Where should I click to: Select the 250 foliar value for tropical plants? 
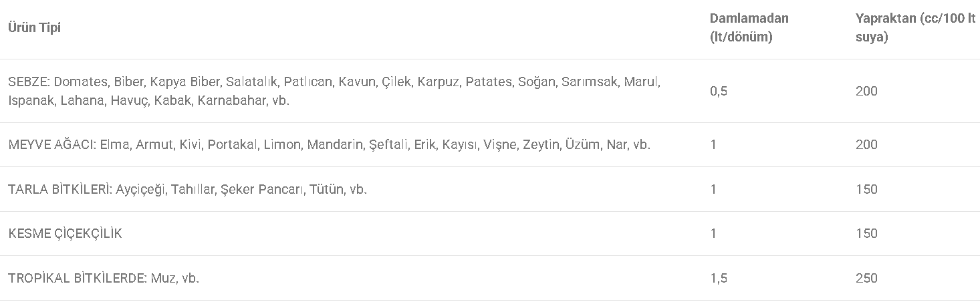pyautogui.click(x=866, y=278)
